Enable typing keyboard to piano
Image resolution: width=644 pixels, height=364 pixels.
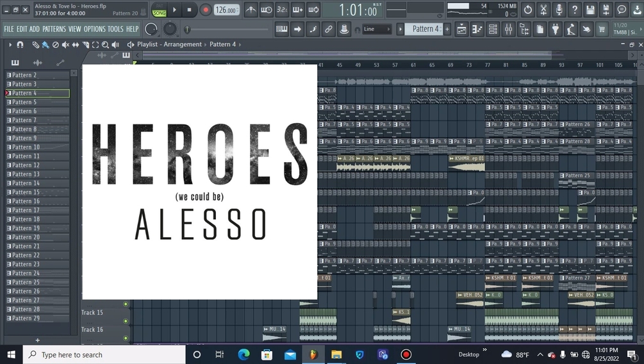click(282, 29)
